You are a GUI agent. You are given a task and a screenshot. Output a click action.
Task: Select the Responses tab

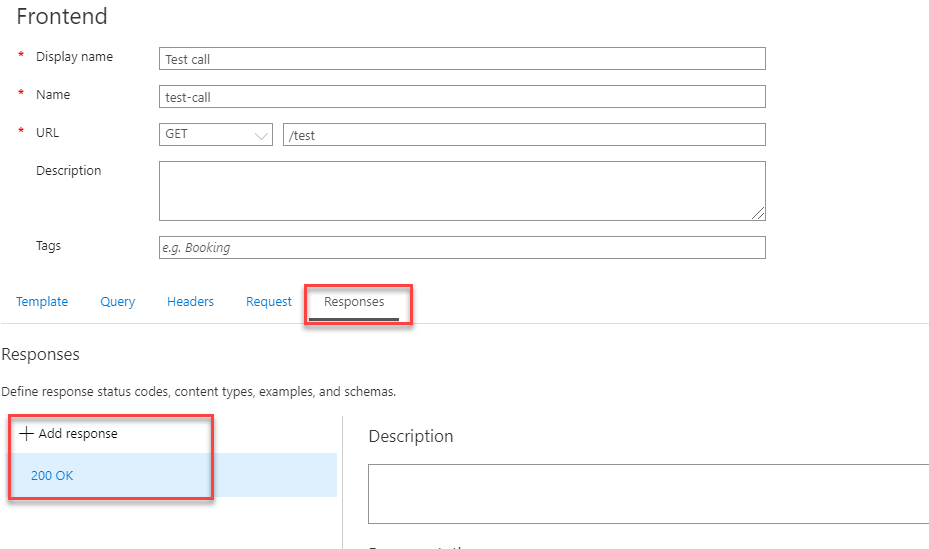[x=354, y=302]
